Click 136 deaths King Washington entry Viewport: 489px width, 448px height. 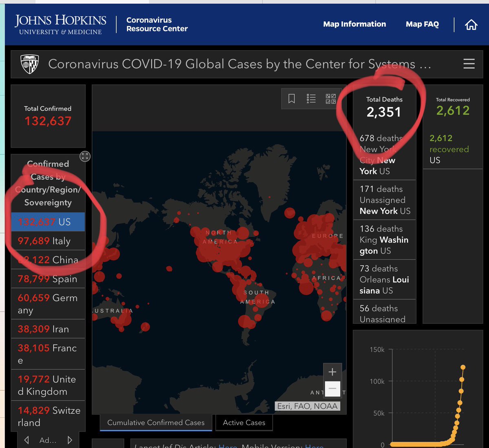[384, 240]
